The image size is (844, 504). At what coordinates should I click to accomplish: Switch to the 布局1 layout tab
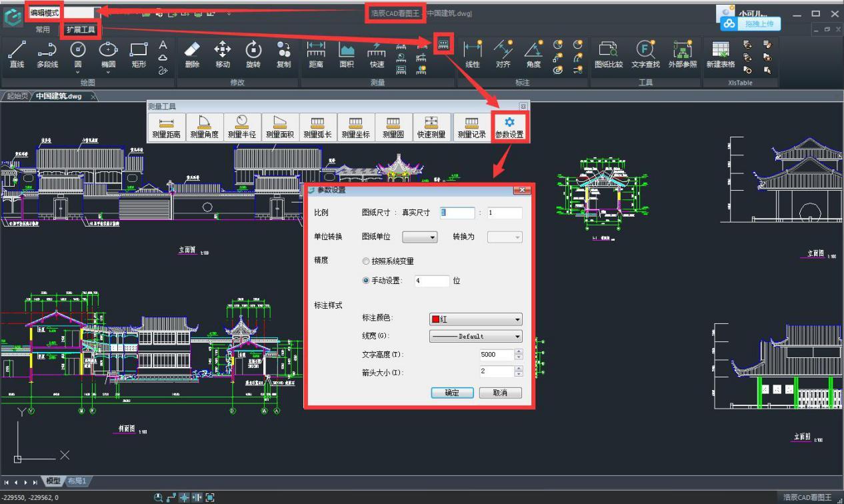pyautogui.click(x=77, y=481)
